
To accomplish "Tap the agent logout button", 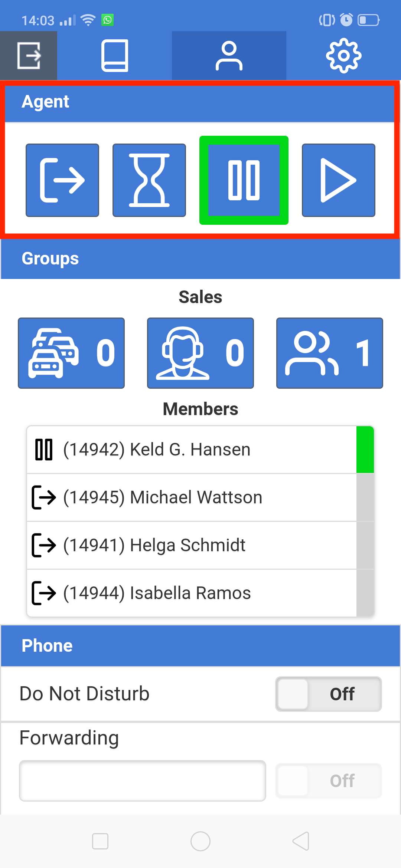I will [62, 180].
